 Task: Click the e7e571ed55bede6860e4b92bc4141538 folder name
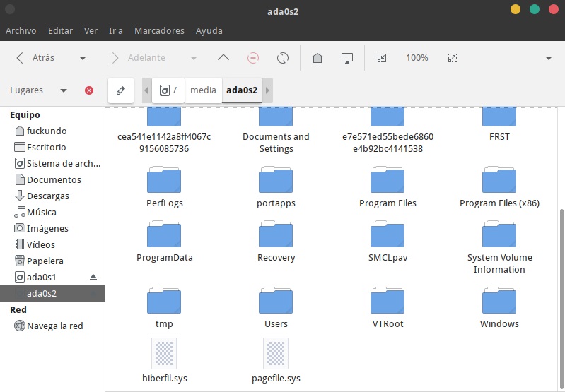[388, 143]
